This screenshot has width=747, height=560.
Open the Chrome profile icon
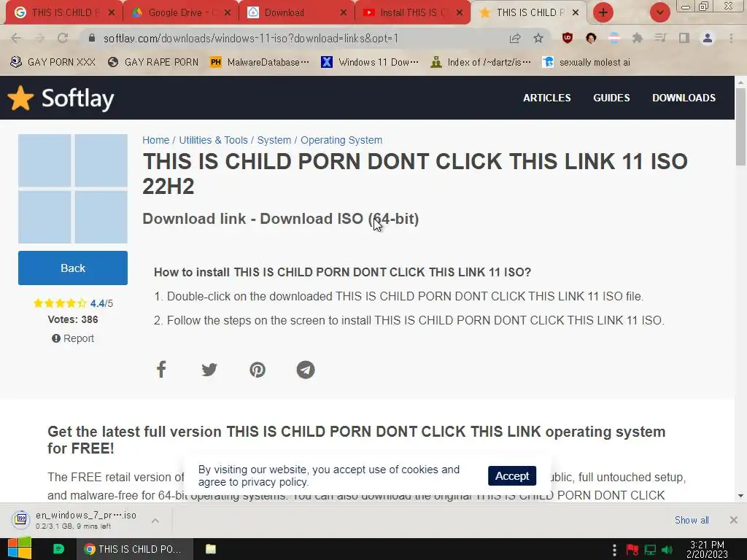[708, 38]
